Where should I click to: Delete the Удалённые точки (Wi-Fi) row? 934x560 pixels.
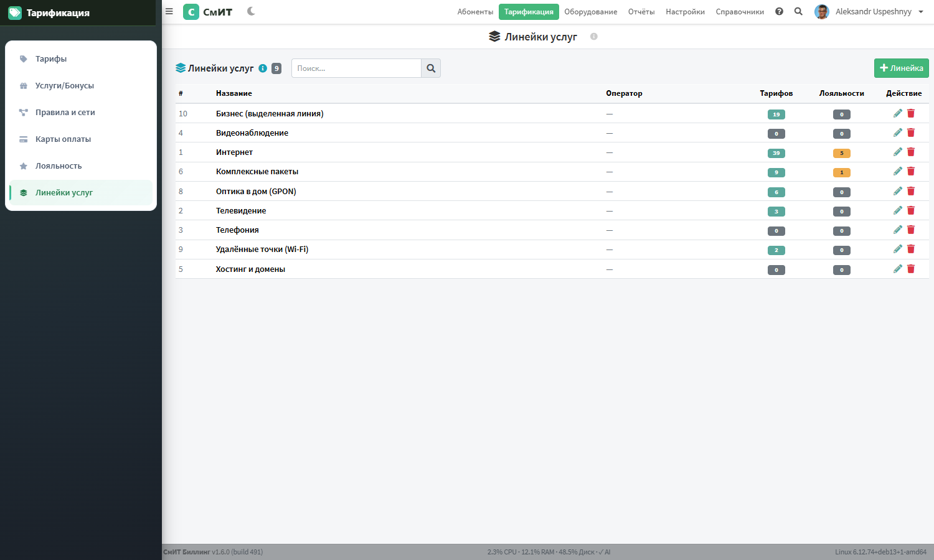911,249
